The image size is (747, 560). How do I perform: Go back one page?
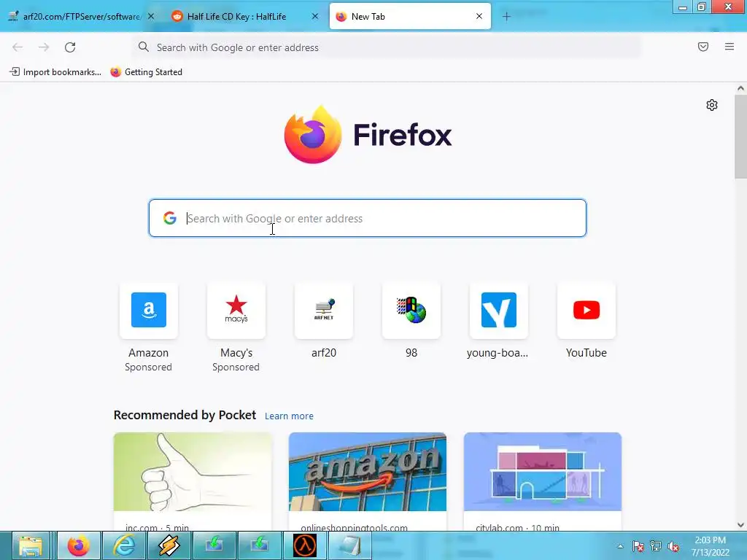18,47
